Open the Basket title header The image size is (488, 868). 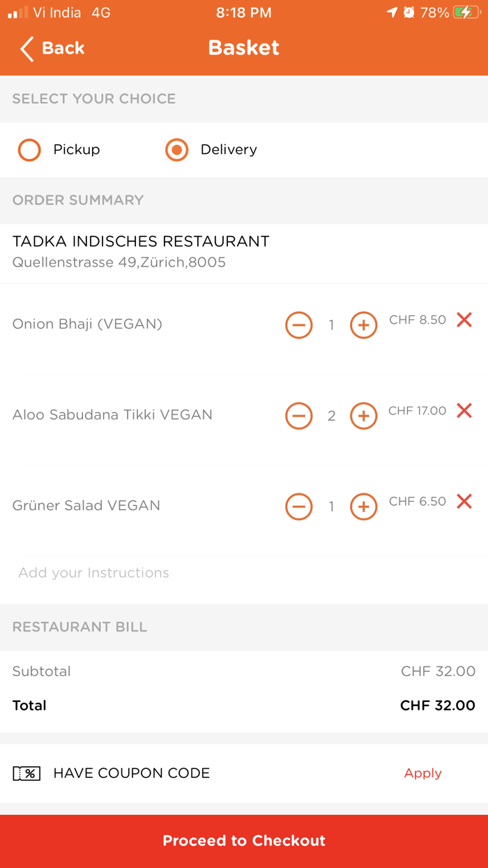click(x=243, y=47)
